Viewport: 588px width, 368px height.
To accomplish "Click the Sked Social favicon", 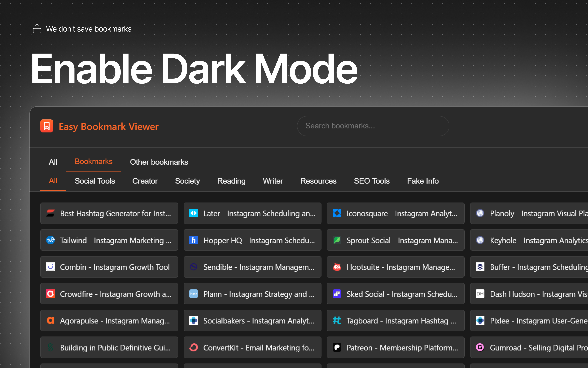I will pos(337,294).
